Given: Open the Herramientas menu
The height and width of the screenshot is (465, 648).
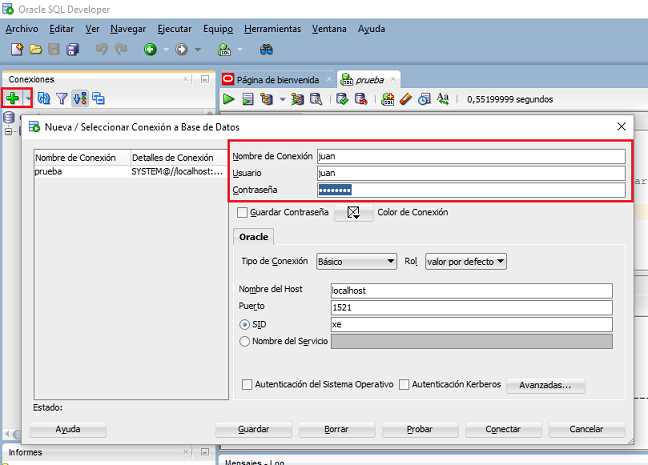Looking at the screenshot, I should [273, 29].
